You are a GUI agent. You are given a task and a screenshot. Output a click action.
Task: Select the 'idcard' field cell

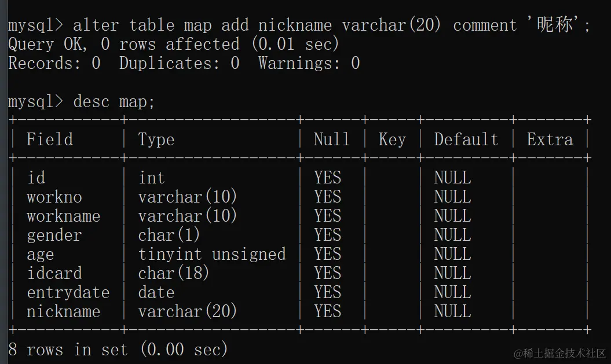(54, 273)
